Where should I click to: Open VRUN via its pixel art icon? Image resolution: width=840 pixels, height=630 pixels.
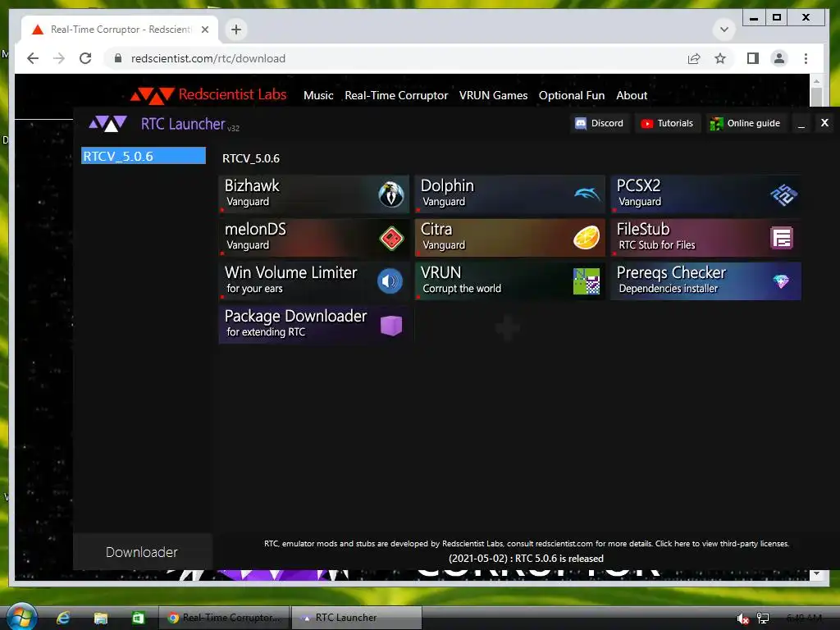tap(587, 281)
